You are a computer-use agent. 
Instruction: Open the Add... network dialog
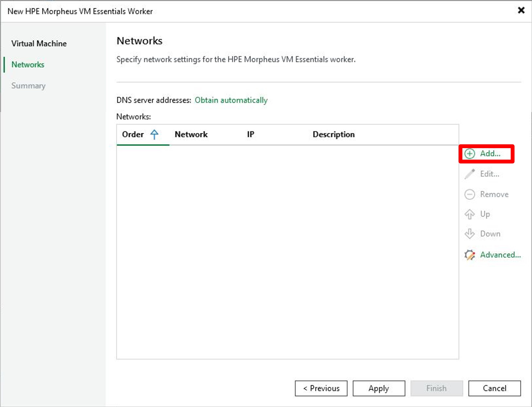pos(490,154)
